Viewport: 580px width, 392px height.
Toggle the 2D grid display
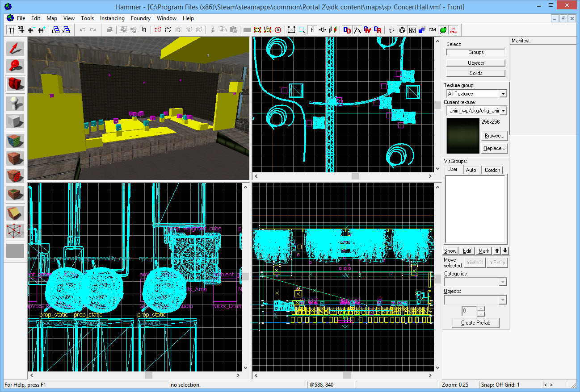coord(11,30)
